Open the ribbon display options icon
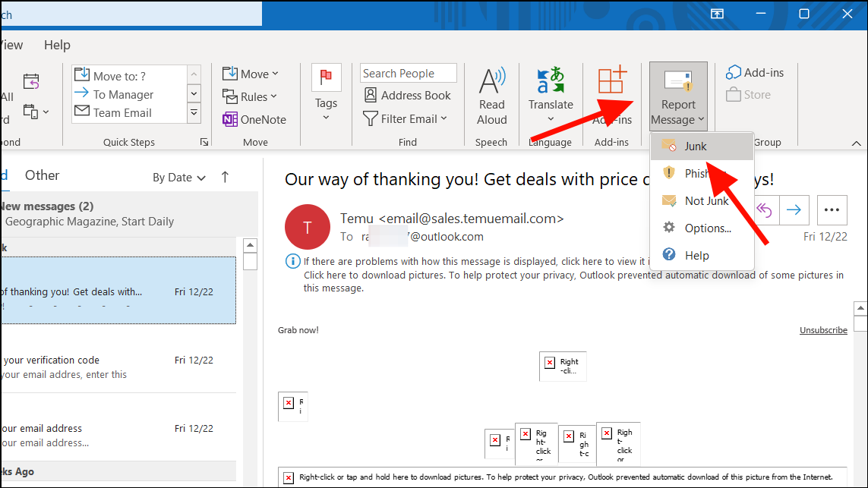This screenshot has height=488, width=868. [717, 14]
